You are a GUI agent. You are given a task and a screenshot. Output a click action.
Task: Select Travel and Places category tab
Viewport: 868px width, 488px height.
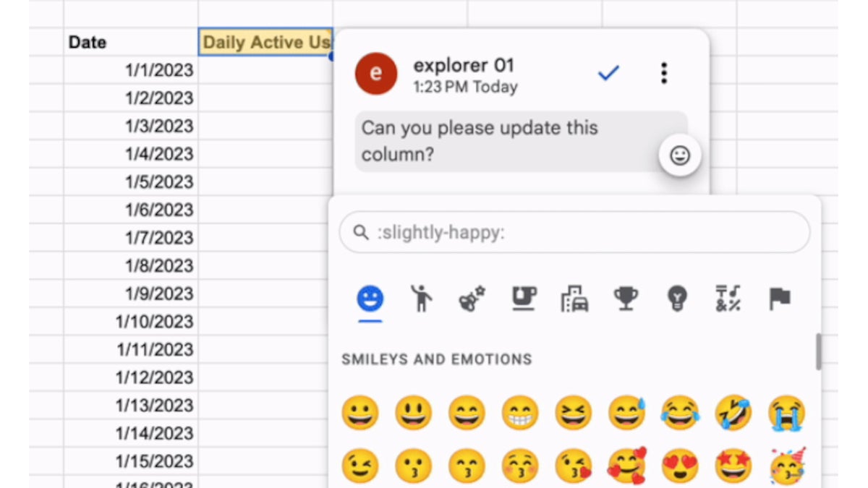[x=575, y=298]
